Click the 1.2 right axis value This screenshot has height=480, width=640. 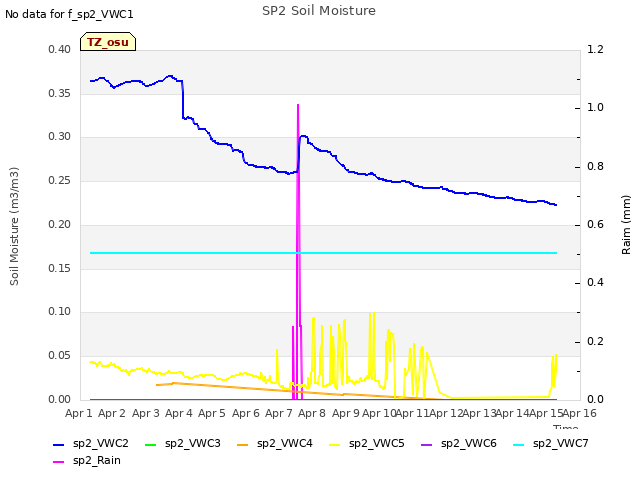[x=595, y=50]
